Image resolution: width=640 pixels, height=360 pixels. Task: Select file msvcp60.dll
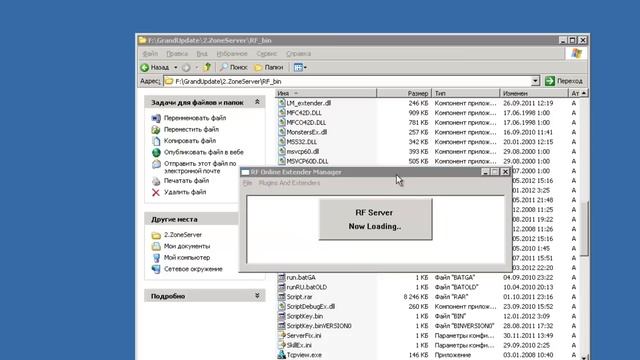pyautogui.click(x=302, y=151)
